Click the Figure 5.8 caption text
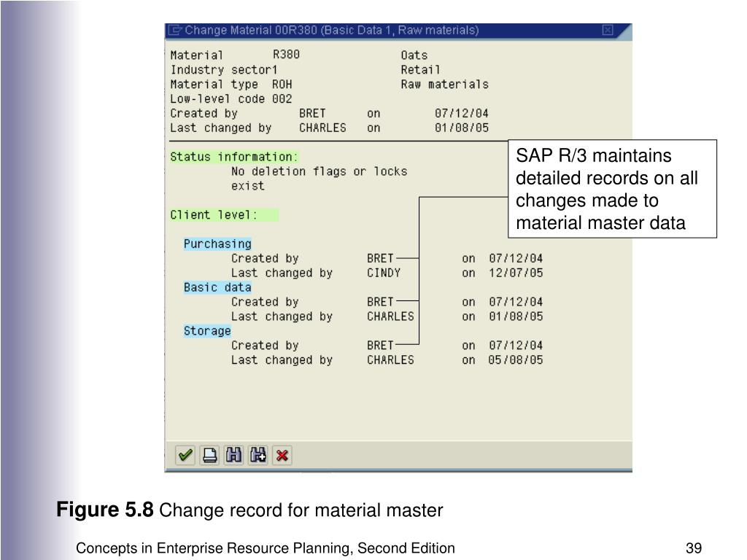The height and width of the screenshot is (560, 747). point(249,510)
